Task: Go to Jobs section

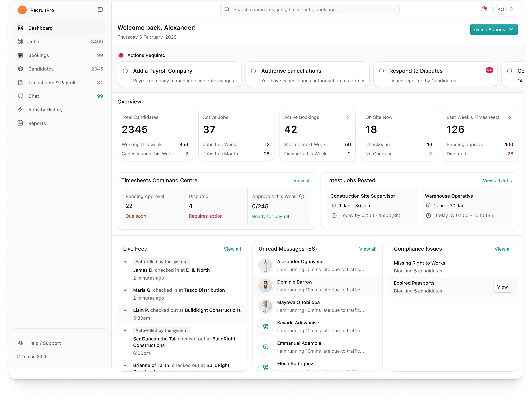Action: click(x=60, y=42)
